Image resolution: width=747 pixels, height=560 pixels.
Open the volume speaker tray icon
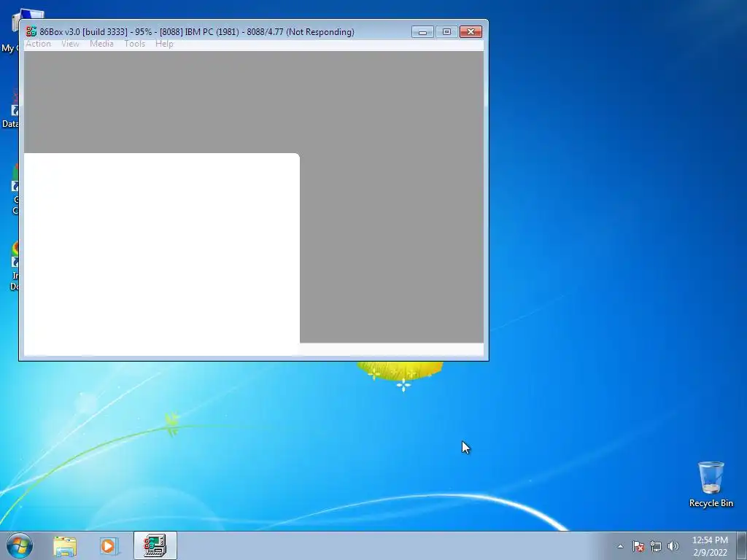[673, 546]
